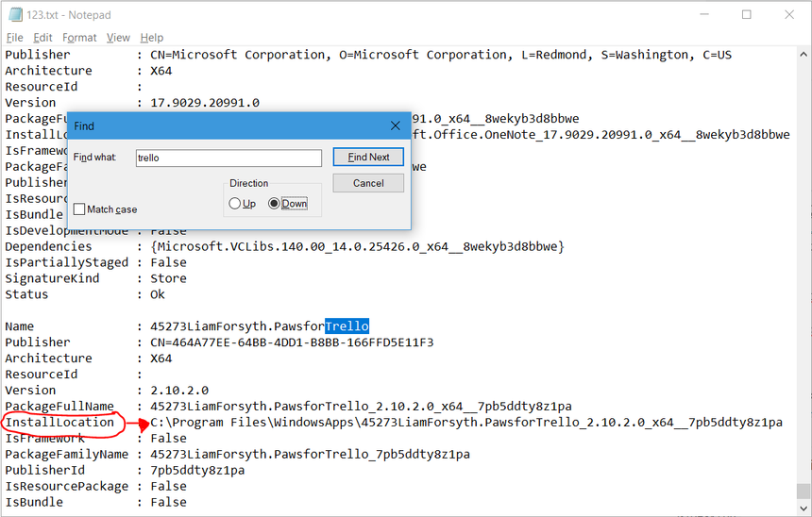The height and width of the screenshot is (517, 812).
Task: Open the File menu
Action: click(x=15, y=38)
